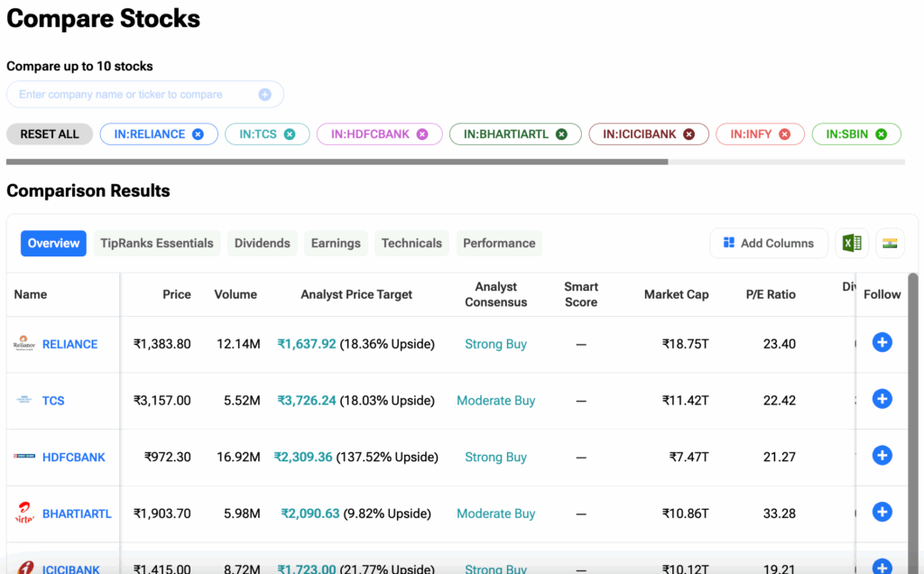Remove IN:TCS chip via x icon
The image size is (924, 574).
290,134
